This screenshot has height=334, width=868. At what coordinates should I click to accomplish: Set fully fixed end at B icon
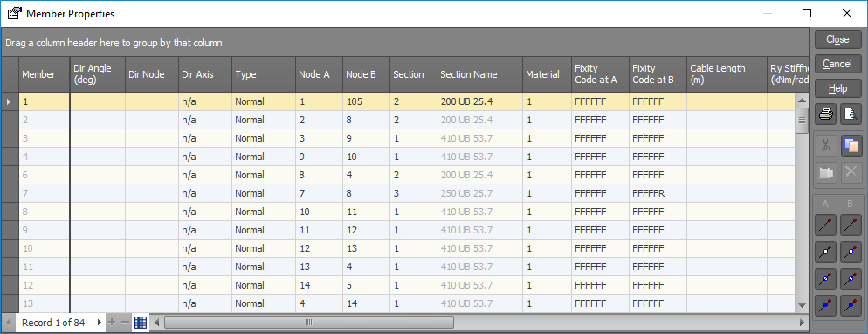click(x=851, y=225)
